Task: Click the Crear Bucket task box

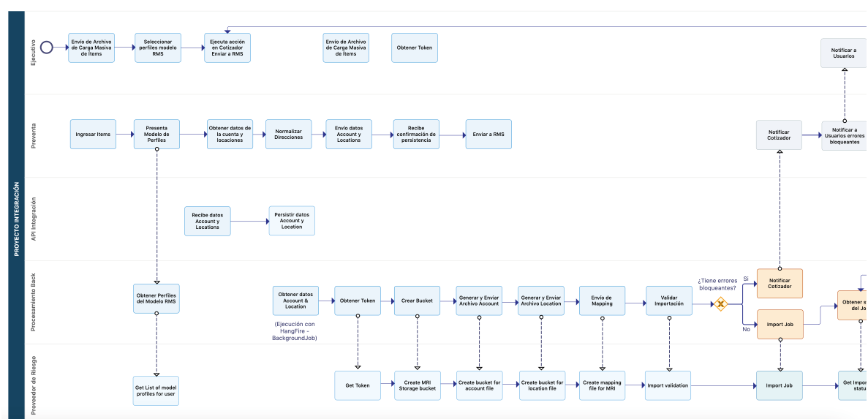Action: point(417,301)
